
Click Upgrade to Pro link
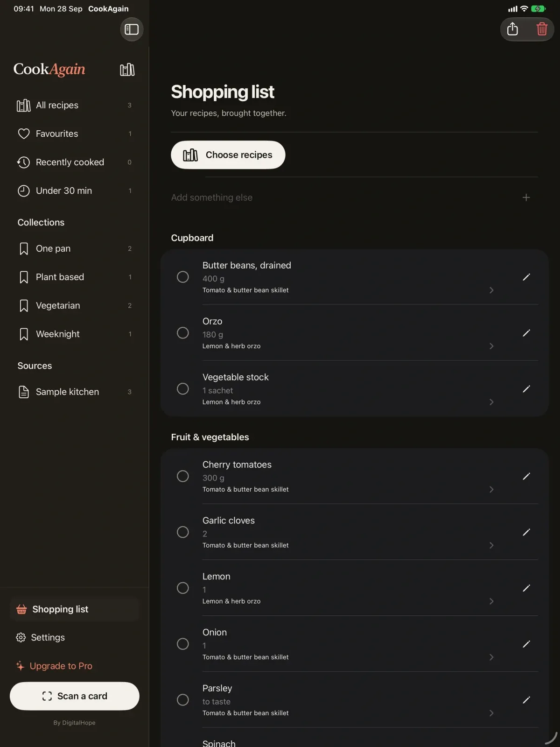pos(54,666)
